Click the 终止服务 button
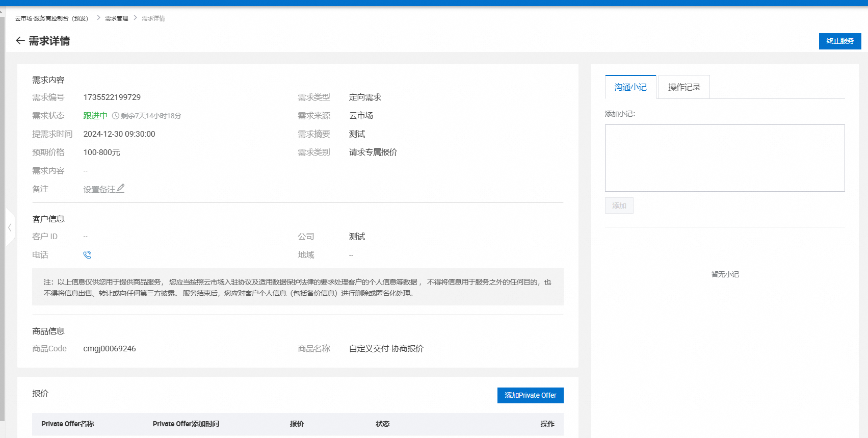Image resolution: width=868 pixels, height=438 pixels. [840, 41]
